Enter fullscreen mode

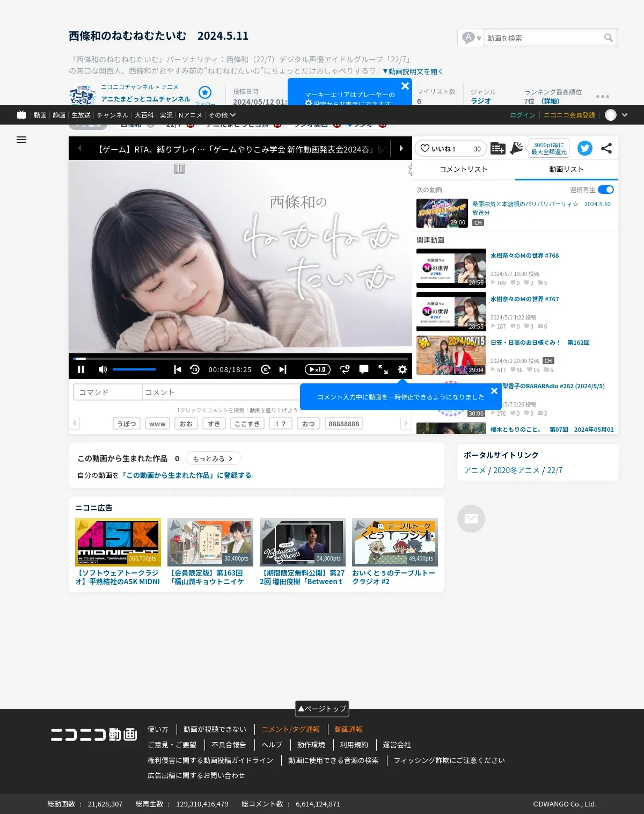[383, 369]
